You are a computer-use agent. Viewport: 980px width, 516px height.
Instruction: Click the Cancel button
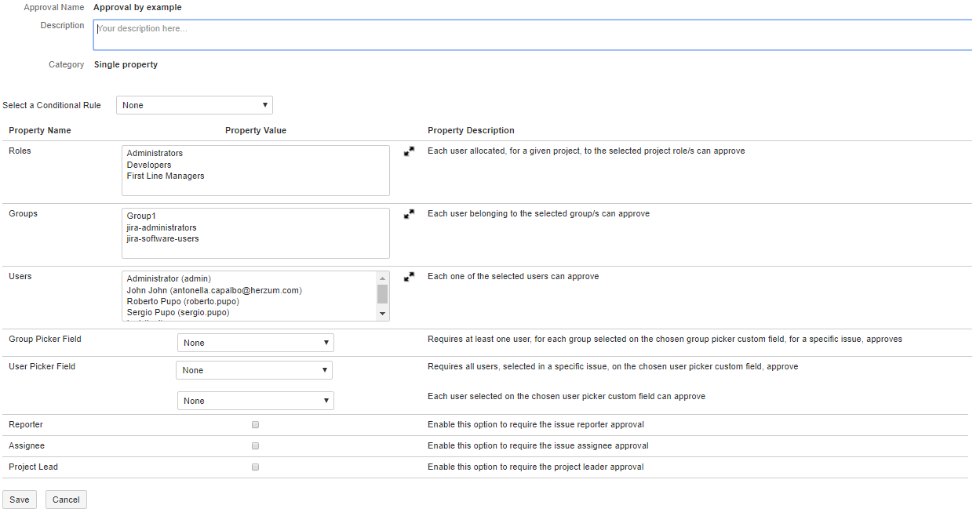point(66,500)
